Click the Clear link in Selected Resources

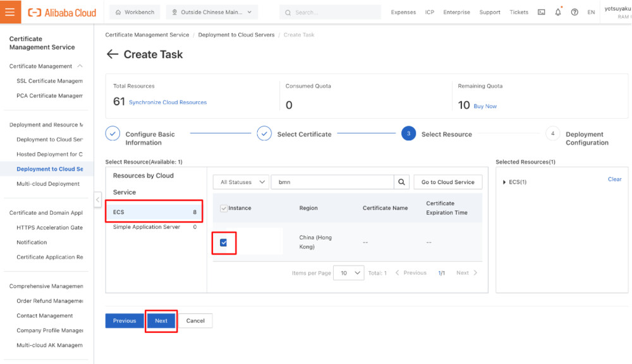click(614, 179)
